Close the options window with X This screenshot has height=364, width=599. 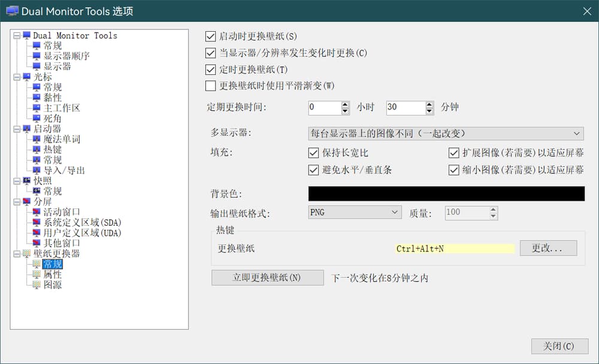(x=587, y=11)
